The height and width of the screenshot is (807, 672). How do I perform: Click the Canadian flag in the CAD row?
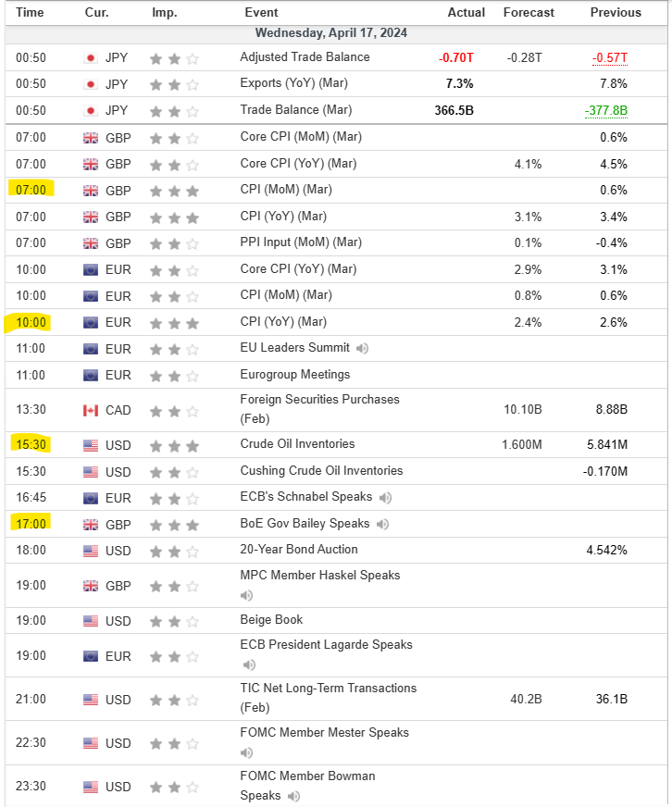point(91,410)
